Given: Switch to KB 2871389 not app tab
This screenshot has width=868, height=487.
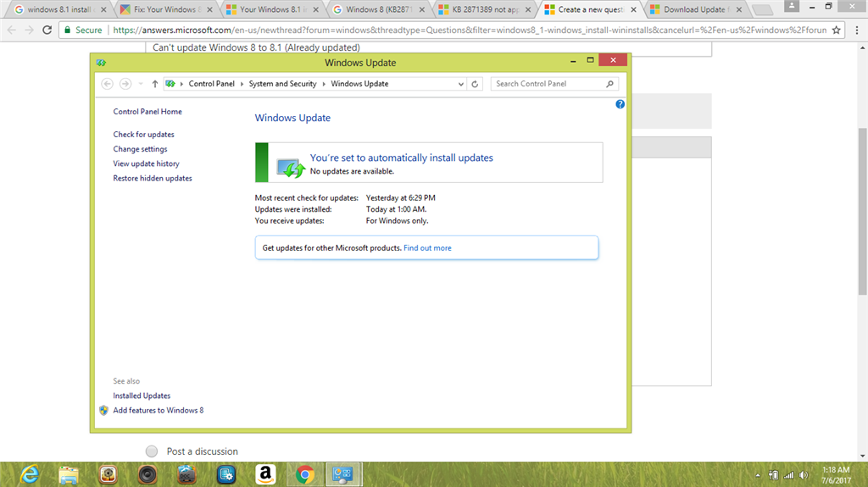Looking at the screenshot, I should [x=485, y=9].
